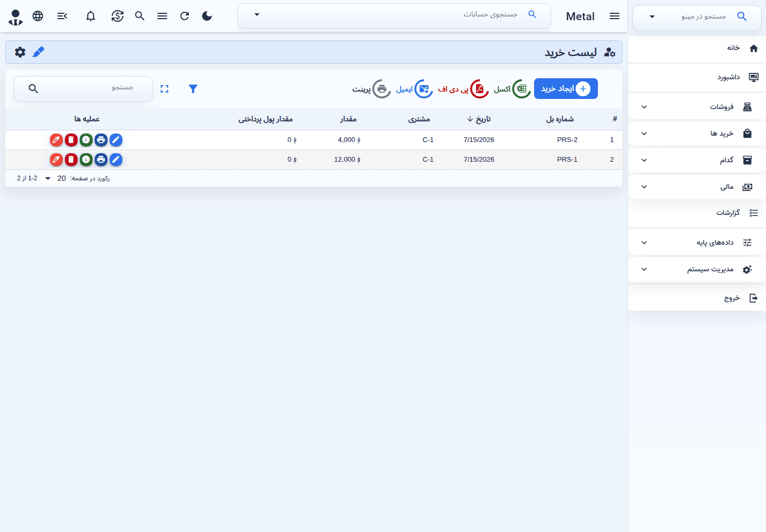Focus the table search (جستجو) field
This screenshot has width=766, height=532.
pyautogui.click(x=84, y=89)
